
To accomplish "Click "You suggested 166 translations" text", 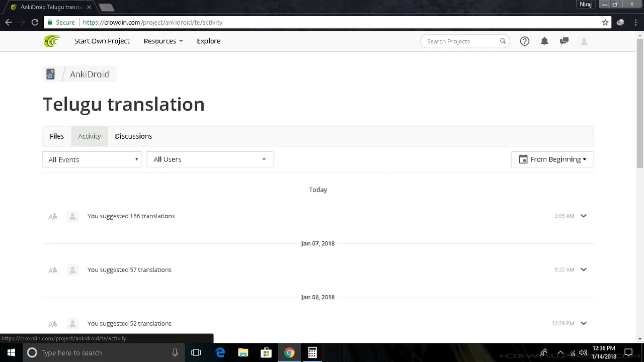I will (131, 216).
